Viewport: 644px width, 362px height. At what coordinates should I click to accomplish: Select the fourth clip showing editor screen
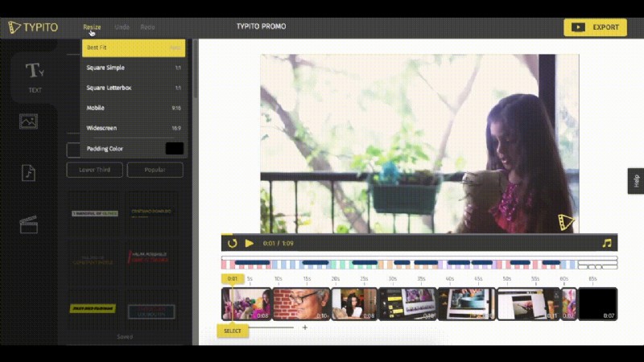click(407, 304)
